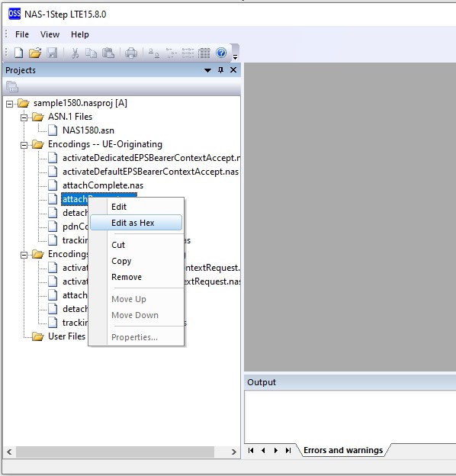Screen dimensions: 456x476
Task: Click Move Up in context menu
Action: coord(136,299)
